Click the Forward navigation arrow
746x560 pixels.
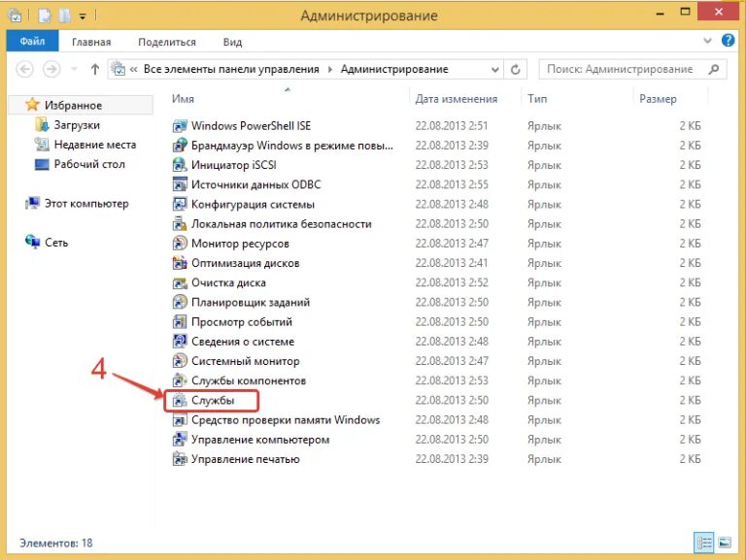(x=51, y=70)
